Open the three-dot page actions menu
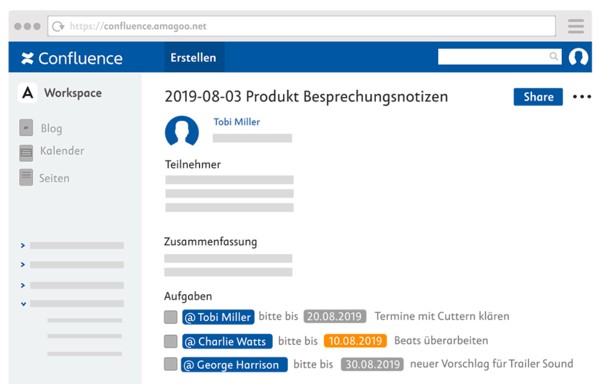This screenshot has height=385, width=603. [581, 97]
